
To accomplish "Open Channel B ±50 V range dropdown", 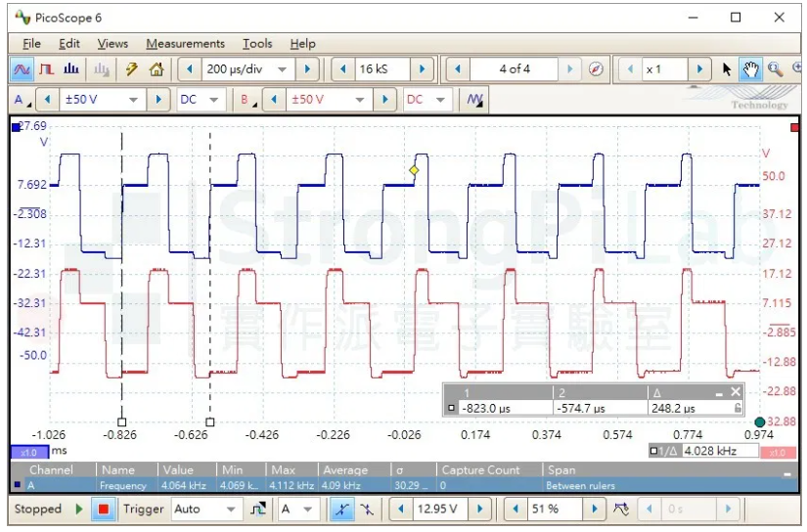I will pyautogui.click(x=360, y=100).
